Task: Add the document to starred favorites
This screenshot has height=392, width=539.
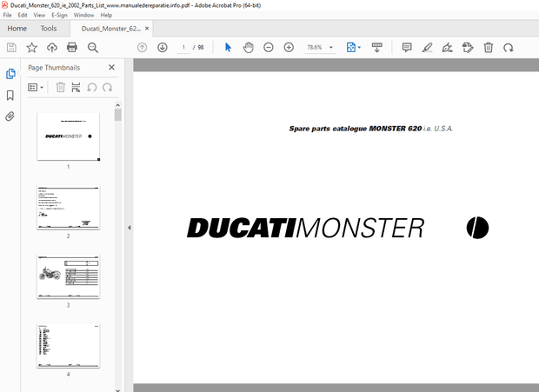Action: click(x=31, y=48)
